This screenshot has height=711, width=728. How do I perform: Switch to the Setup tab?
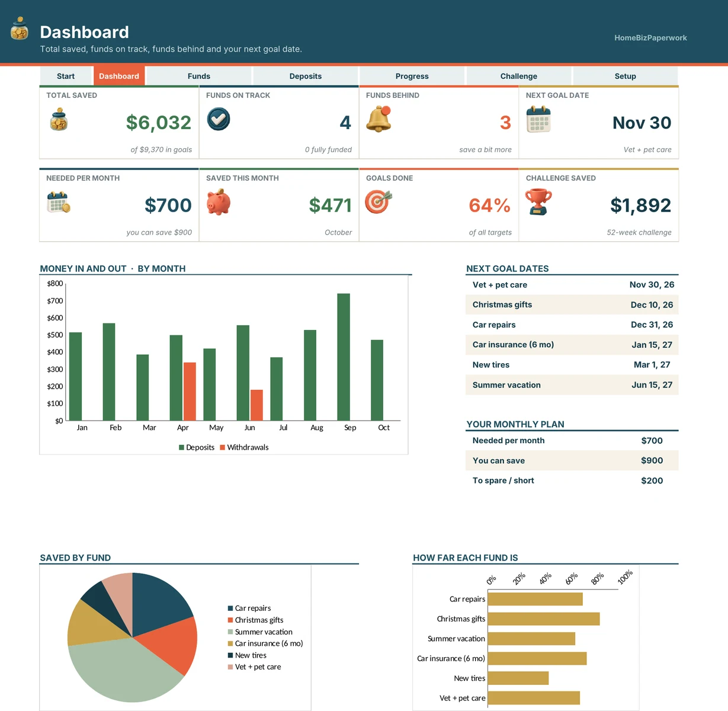tap(626, 76)
